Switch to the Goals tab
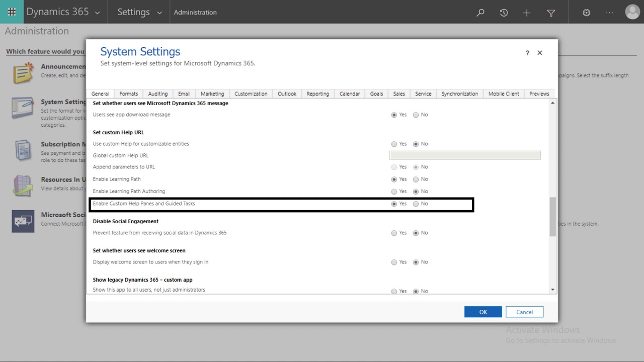Image resolution: width=644 pixels, height=362 pixels. (x=376, y=94)
